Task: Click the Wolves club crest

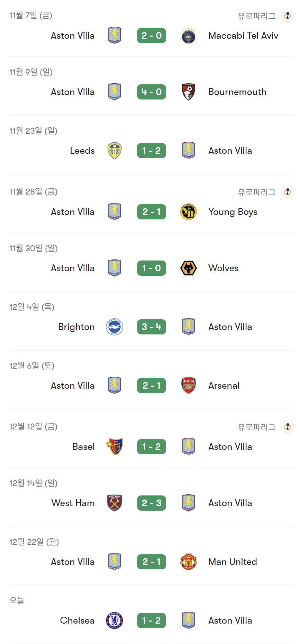Action: coord(188,268)
